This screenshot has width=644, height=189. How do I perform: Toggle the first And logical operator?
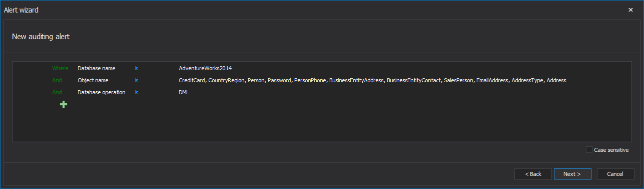(x=57, y=80)
